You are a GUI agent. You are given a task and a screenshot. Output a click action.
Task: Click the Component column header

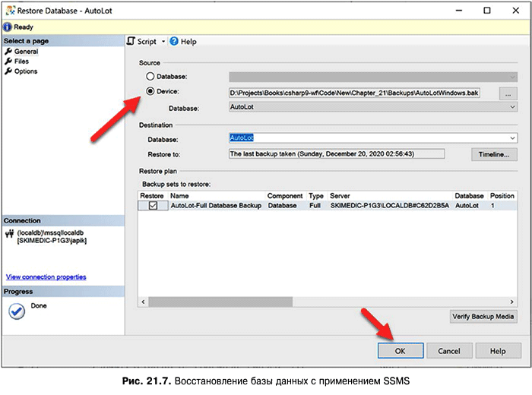click(x=285, y=196)
